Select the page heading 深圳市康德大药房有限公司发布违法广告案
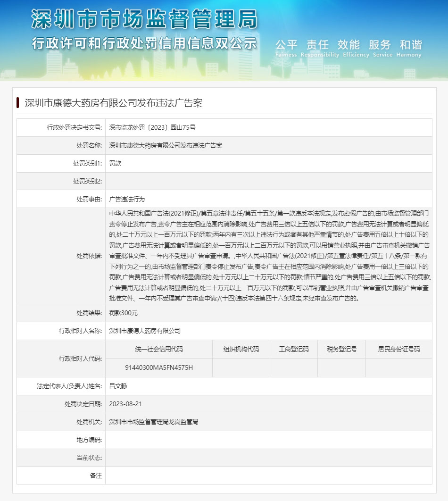 114,103
